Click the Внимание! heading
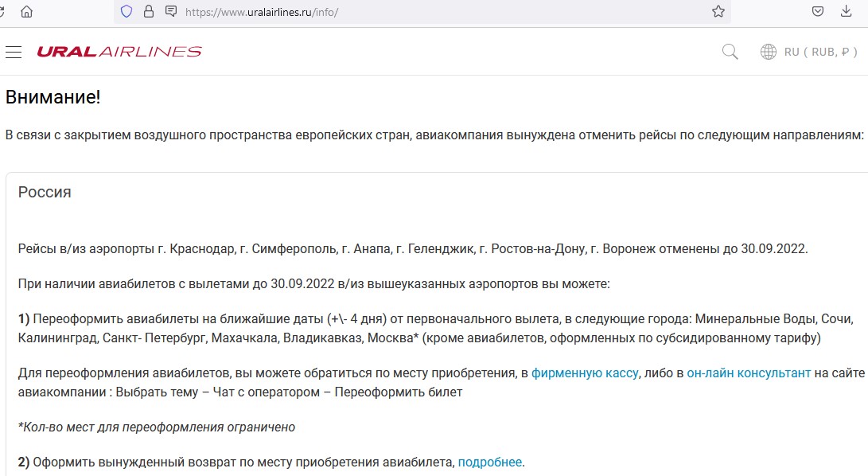Viewport: 868px width, 476px height. 53,98
